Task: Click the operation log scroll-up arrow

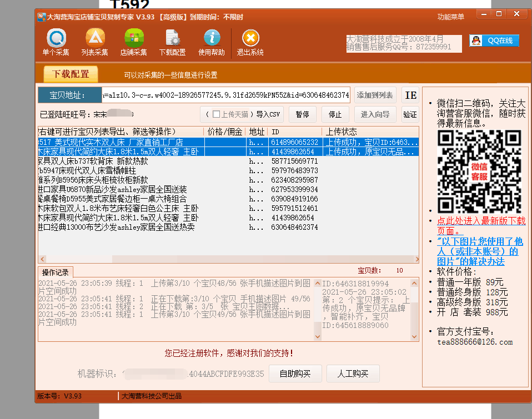Action: (x=318, y=283)
